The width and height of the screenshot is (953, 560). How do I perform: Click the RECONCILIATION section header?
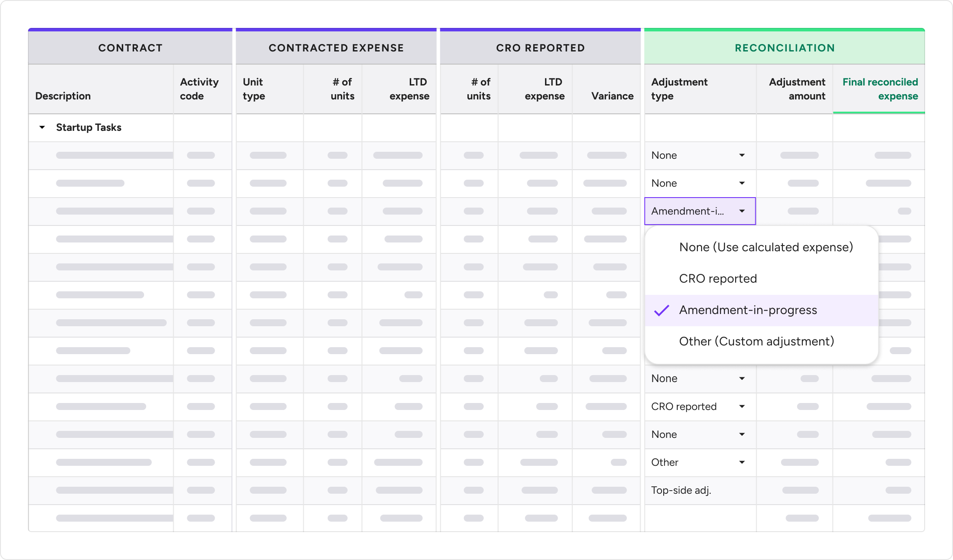pos(784,48)
